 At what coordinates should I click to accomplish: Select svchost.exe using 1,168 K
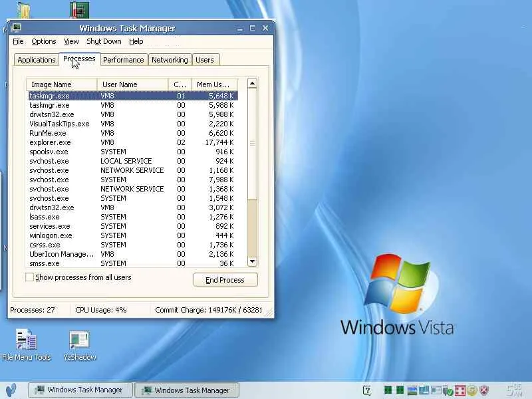pos(132,170)
